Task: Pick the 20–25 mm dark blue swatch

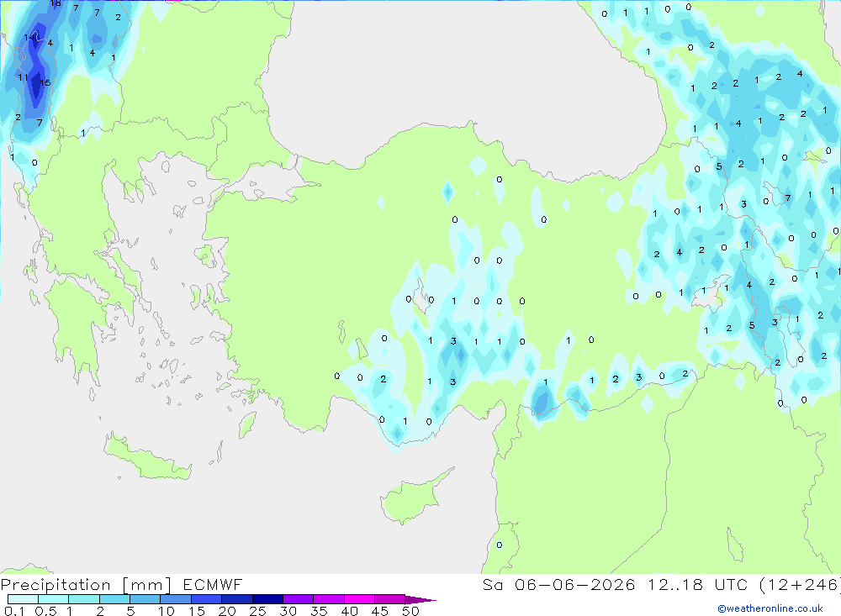Action: coord(236,599)
